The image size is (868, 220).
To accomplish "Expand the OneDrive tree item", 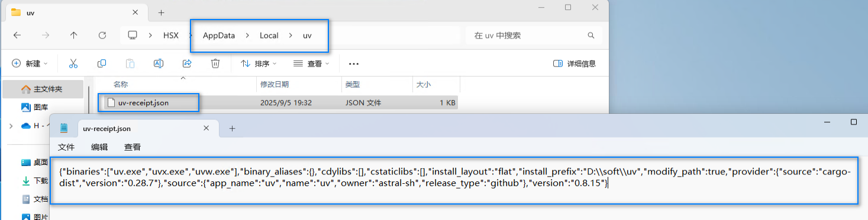I will pos(11,126).
